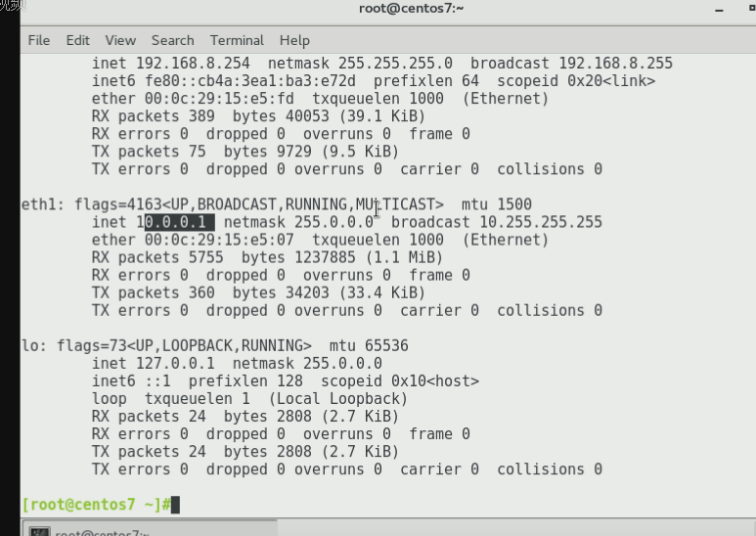756x536 pixels.
Task: Click the 1237885 (1.1 MiB) byte count
Action: point(369,257)
